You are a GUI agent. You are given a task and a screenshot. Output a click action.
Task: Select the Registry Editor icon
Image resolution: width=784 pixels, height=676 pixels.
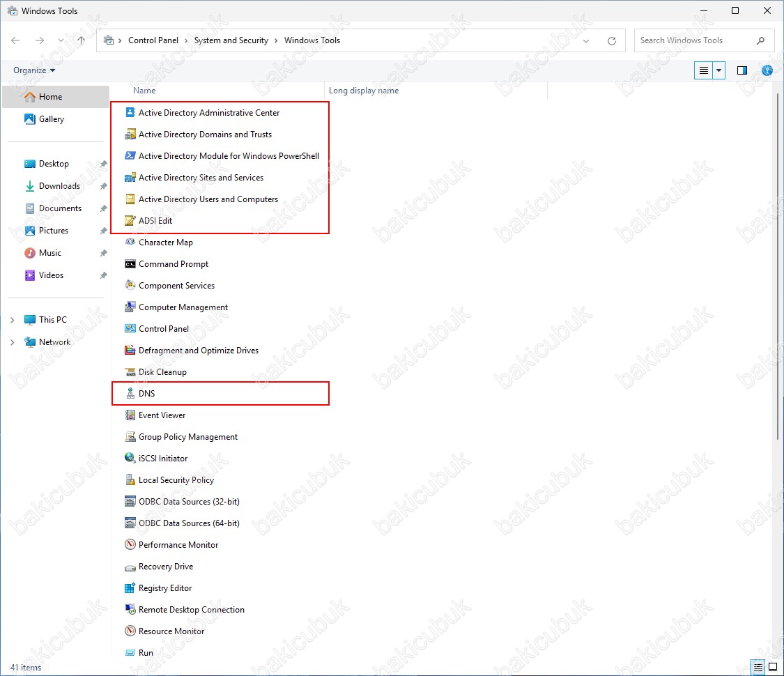(x=130, y=588)
